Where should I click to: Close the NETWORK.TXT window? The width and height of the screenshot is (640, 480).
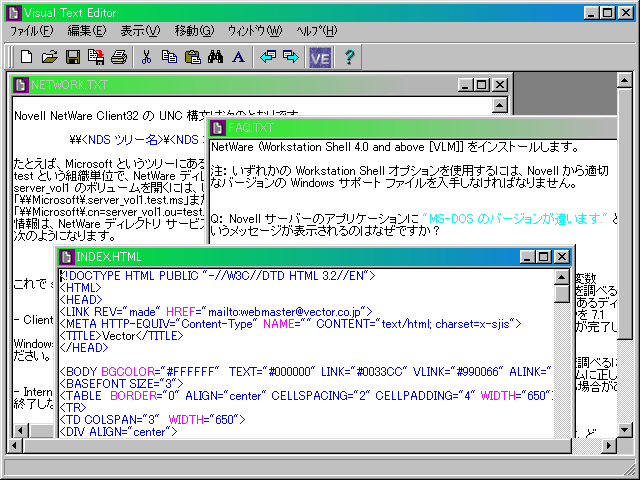click(x=500, y=85)
